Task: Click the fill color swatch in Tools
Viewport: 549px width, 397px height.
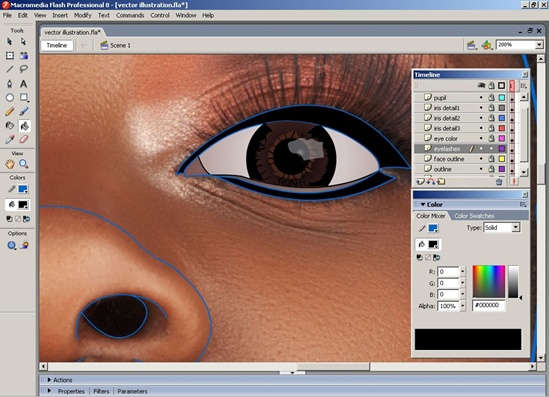Action: [x=23, y=205]
